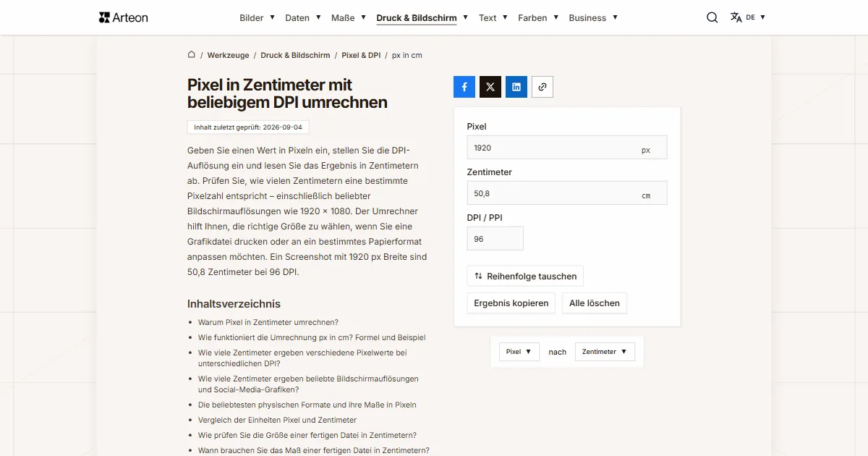
Task: Go to Druck & Bildschirm breadcrumb link
Action: click(x=295, y=55)
